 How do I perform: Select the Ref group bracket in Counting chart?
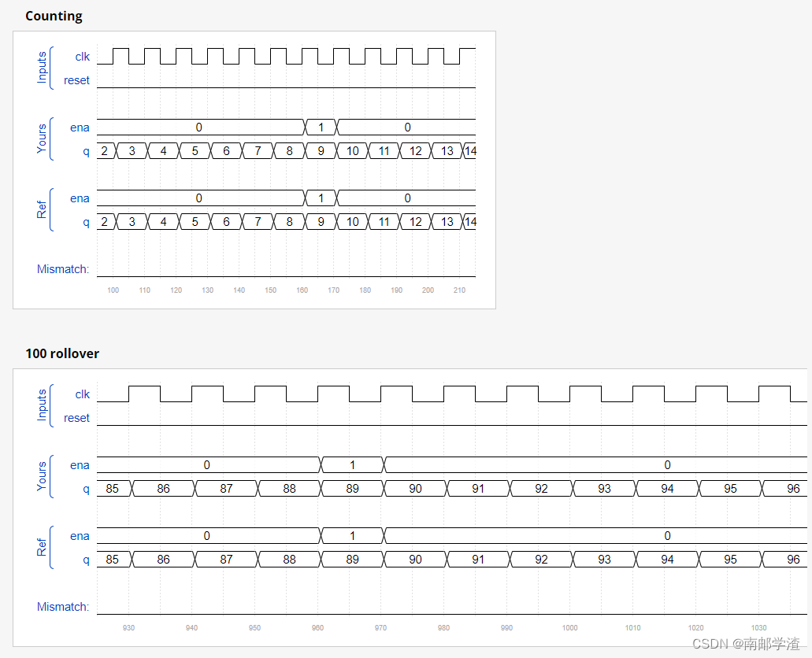coord(49,209)
